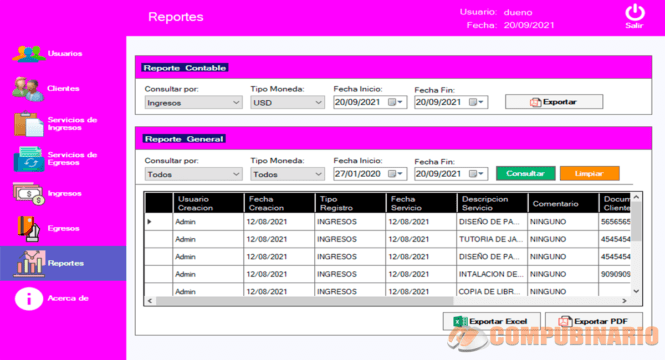Click the Reporte General section title

[184, 139]
